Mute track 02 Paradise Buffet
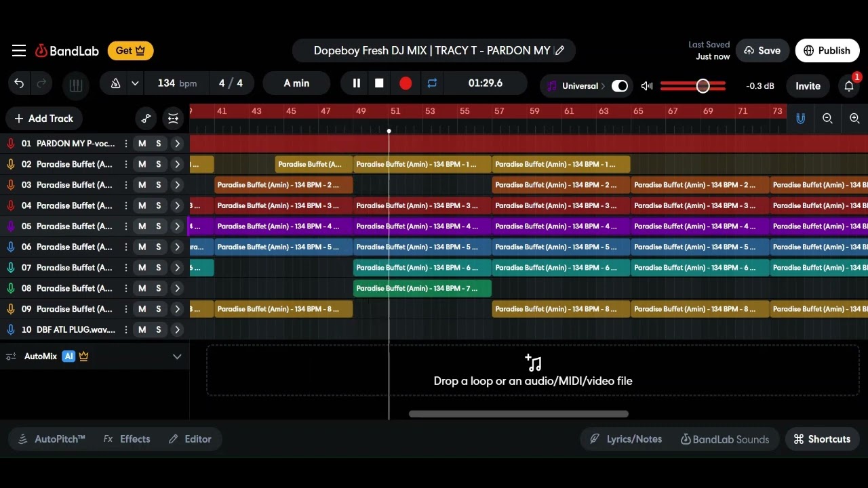The height and width of the screenshot is (488, 868). click(x=142, y=164)
